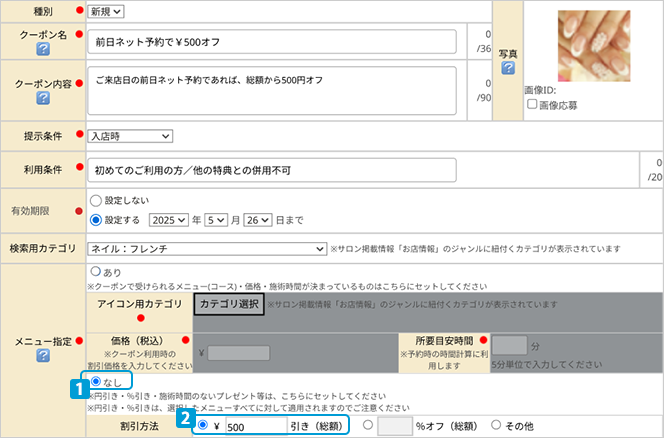Open the 種別 dropdown showing 新規
Viewport: 664px width, 438px height.
pos(106,11)
